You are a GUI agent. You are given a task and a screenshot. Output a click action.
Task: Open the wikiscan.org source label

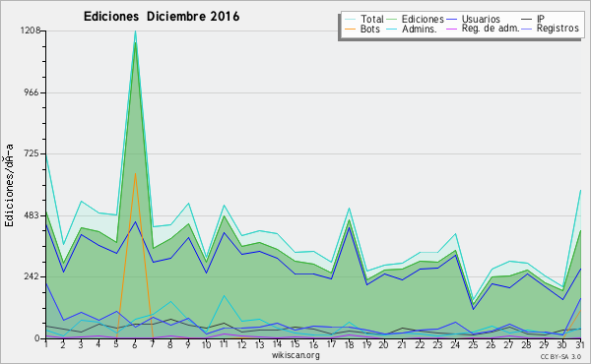tap(295, 355)
